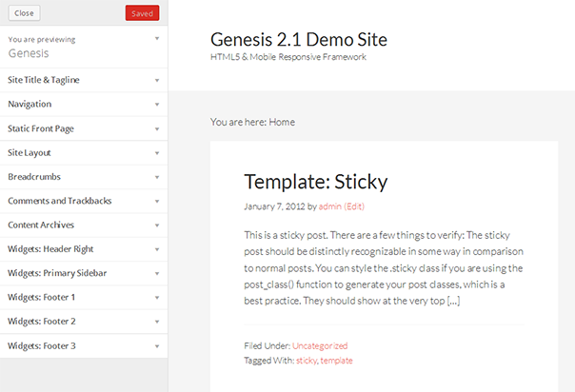Viewport: 575px width, 392px height.
Task: Open Static Front Page section label
Action: 41,128
